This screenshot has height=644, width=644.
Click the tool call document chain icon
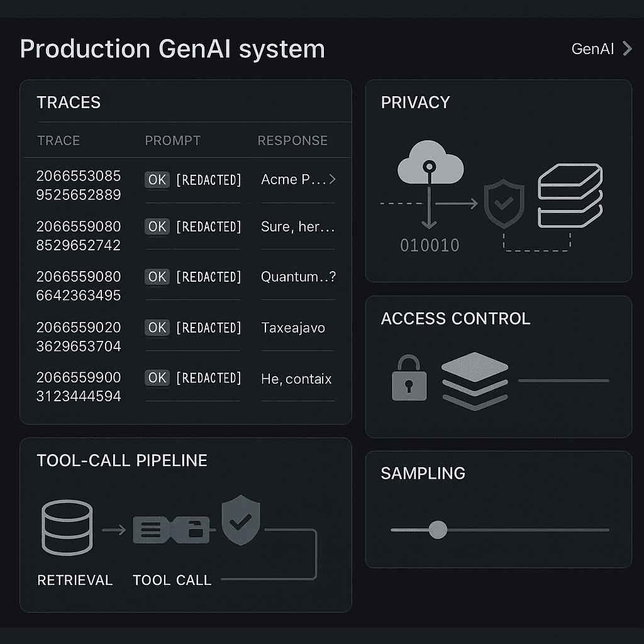click(172, 530)
